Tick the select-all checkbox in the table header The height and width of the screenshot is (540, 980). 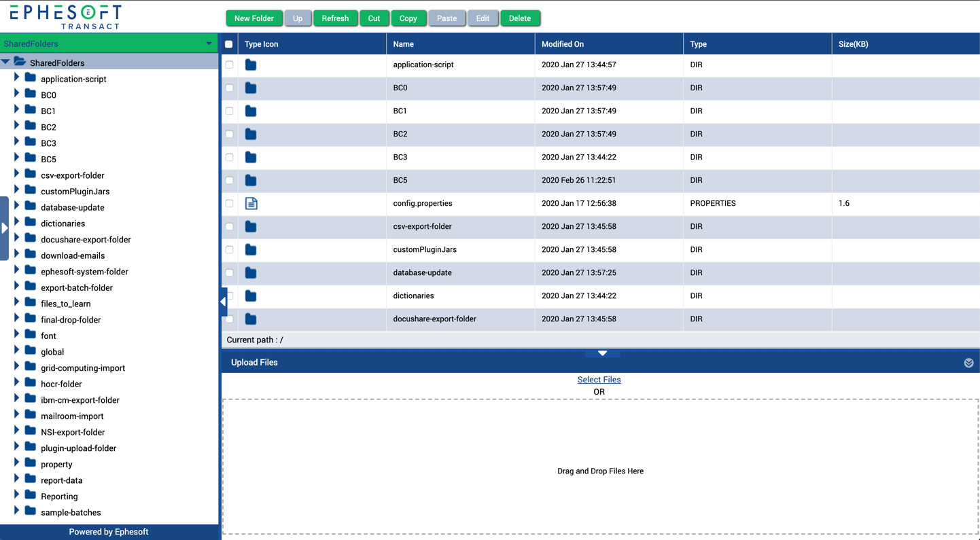click(x=229, y=44)
